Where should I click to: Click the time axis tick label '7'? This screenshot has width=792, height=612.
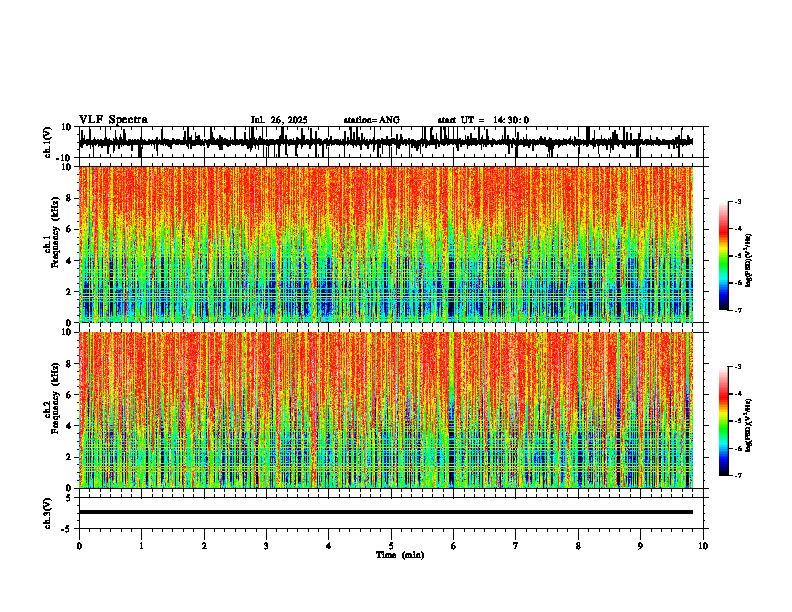516,546
